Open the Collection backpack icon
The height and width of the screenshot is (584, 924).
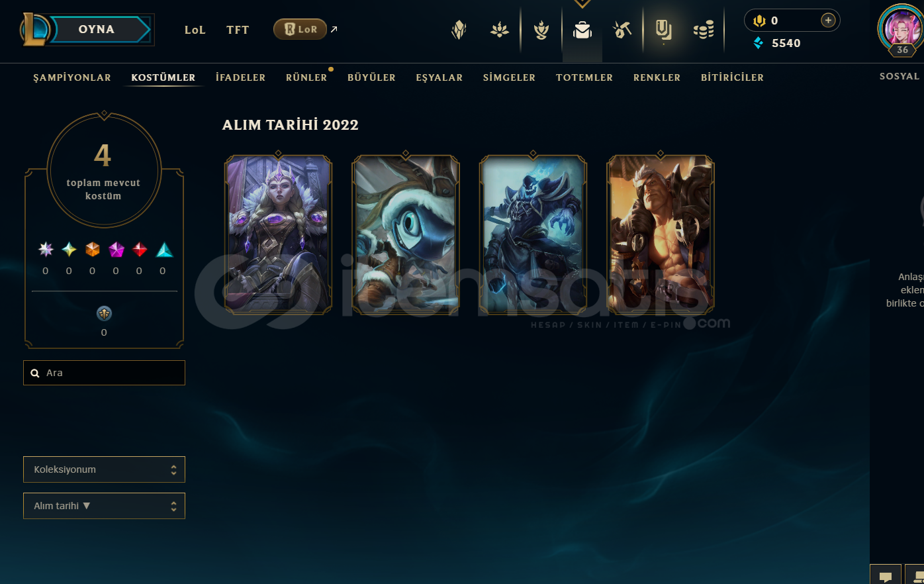tap(582, 30)
